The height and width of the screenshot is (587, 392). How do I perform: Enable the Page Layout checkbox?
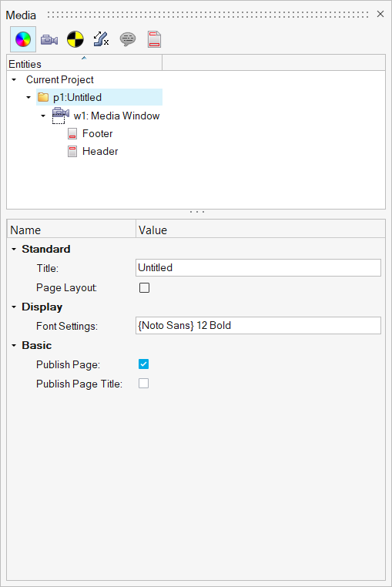pos(144,287)
